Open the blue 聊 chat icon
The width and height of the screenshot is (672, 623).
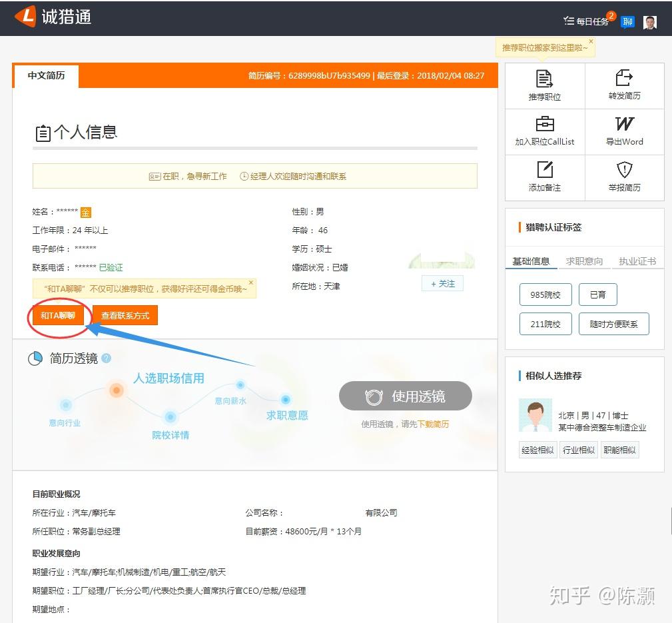coord(628,21)
